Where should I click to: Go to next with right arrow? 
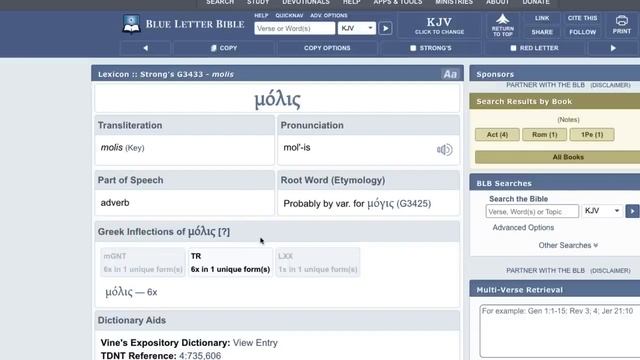coord(613,48)
